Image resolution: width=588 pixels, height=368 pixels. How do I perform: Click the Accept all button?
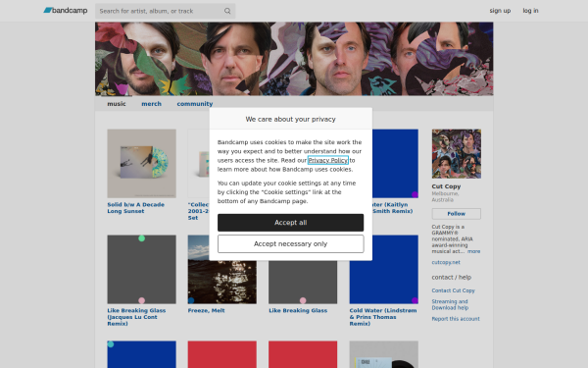tap(291, 223)
